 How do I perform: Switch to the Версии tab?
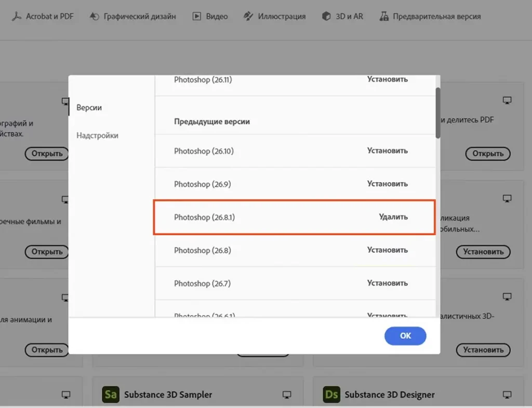coord(89,107)
